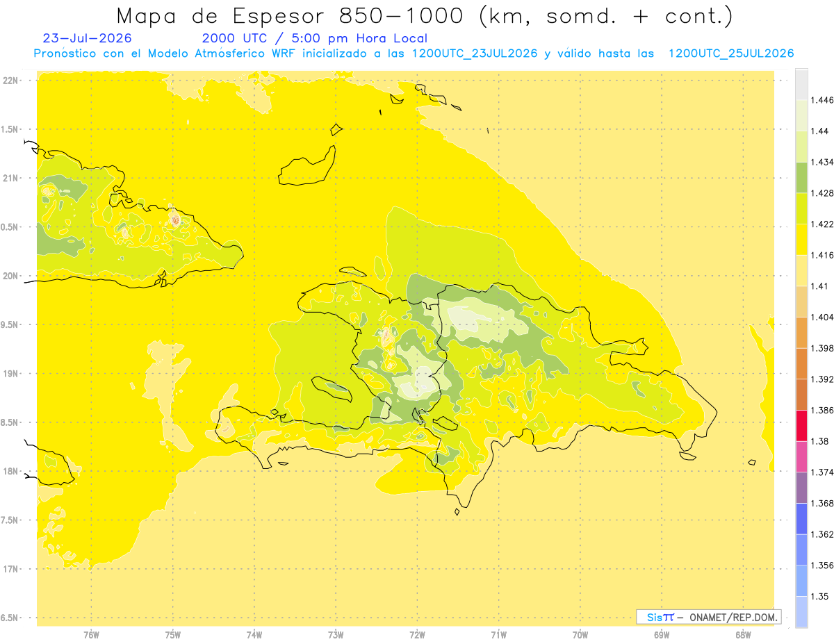Screen dimensions: 834x644
Task: Click latitude axis label "20N"
Action: (x=11, y=276)
